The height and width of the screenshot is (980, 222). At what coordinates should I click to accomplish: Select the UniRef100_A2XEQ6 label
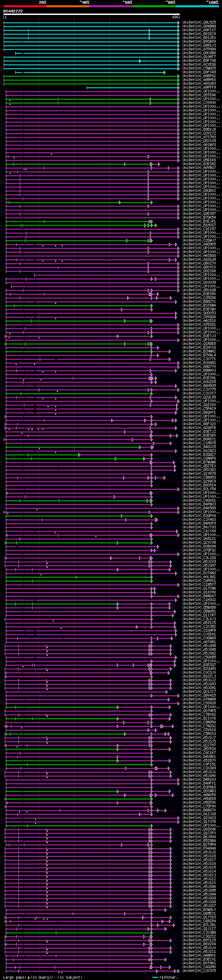tap(199, 64)
